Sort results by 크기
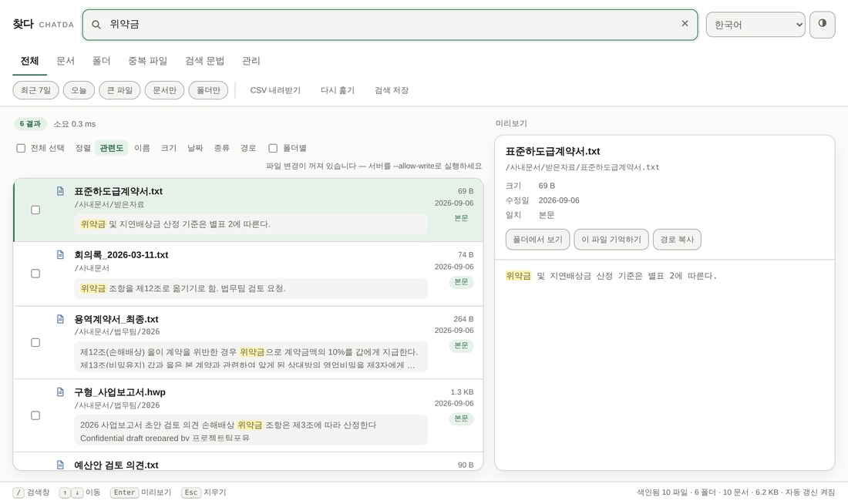 (169, 148)
